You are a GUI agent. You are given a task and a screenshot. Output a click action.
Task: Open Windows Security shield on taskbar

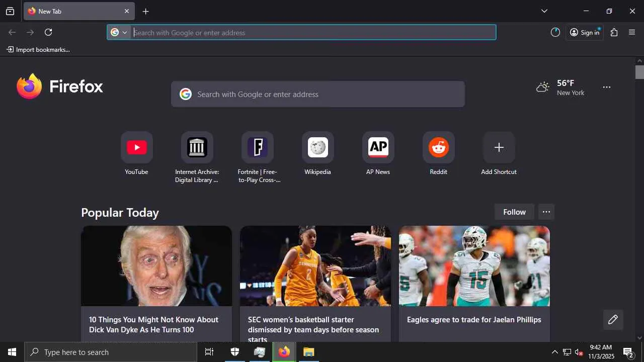pyautogui.click(x=235, y=352)
